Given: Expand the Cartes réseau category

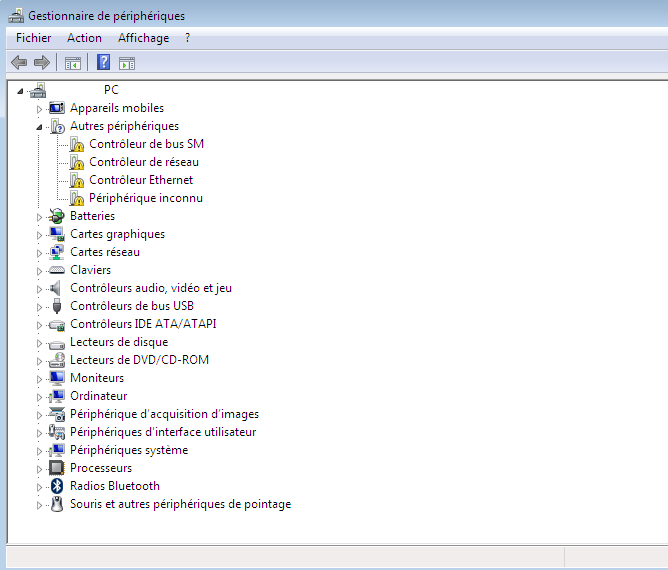Looking at the screenshot, I should pos(39,253).
